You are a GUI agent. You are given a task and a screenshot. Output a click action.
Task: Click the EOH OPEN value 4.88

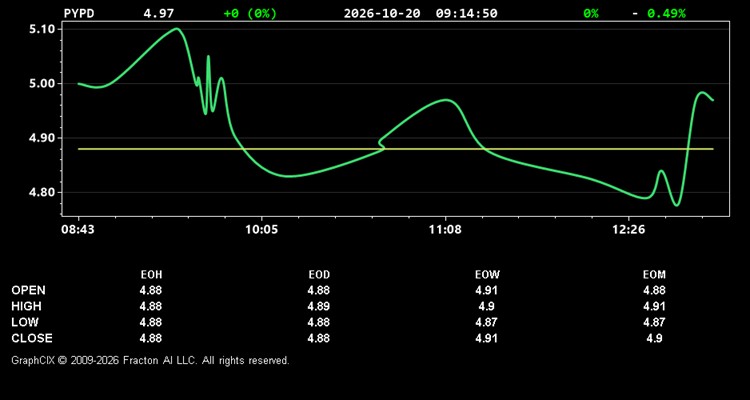point(151,290)
